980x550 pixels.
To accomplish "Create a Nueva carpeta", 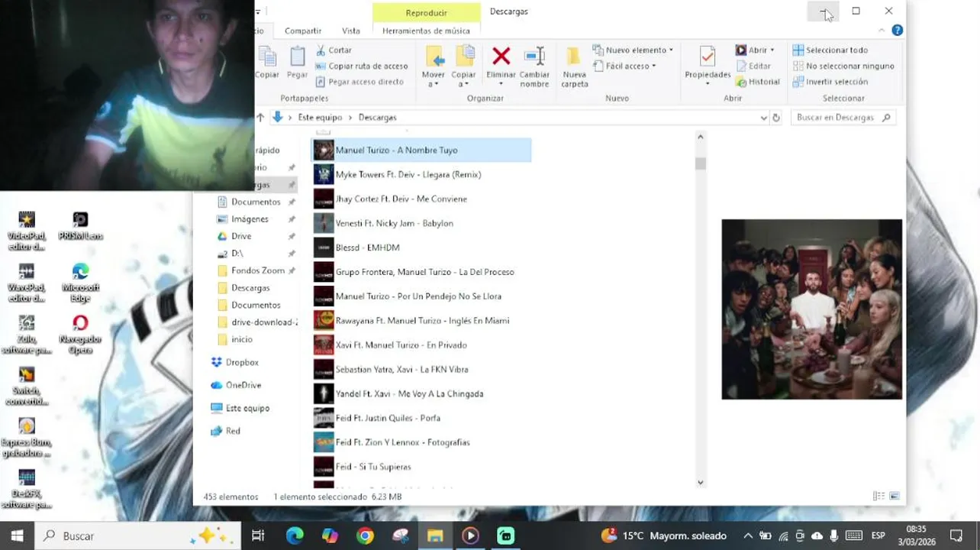I will 574,66.
